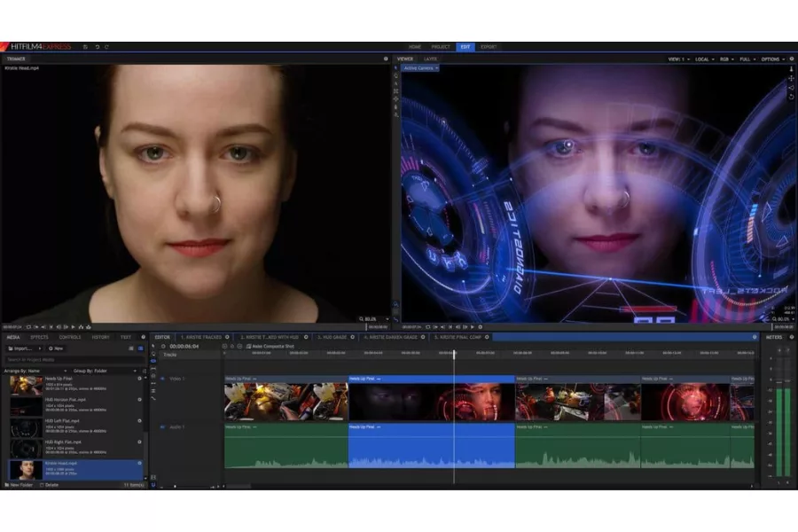Open the VIEW: 1 dropdown
This screenshot has width=798, height=532.
[679, 59]
